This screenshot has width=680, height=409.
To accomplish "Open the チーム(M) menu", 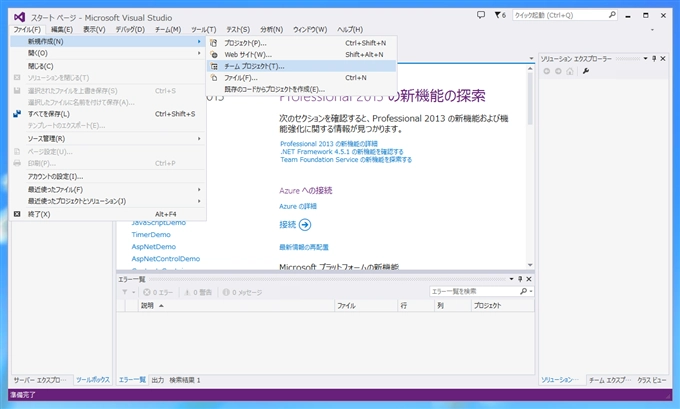I will click(168, 29).
